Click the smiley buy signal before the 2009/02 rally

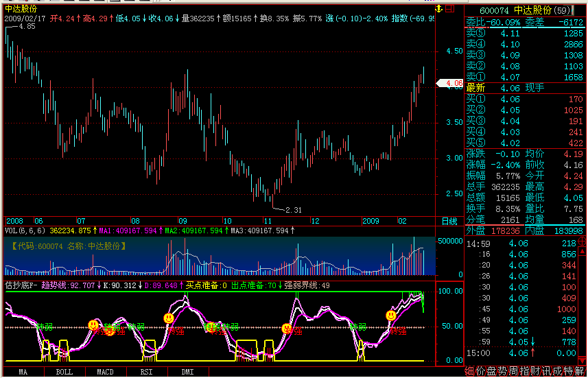pyautogui.click(x=391, y=316)
